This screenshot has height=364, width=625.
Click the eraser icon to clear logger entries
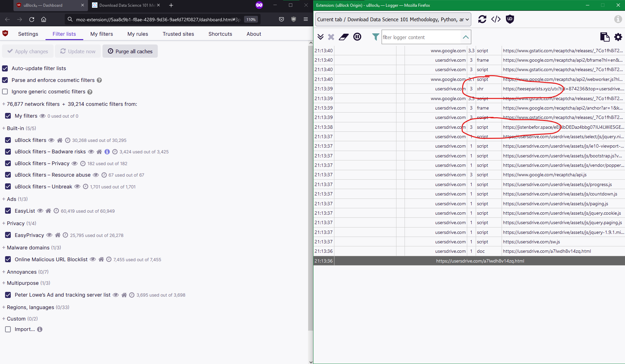[x=344, y=37]
